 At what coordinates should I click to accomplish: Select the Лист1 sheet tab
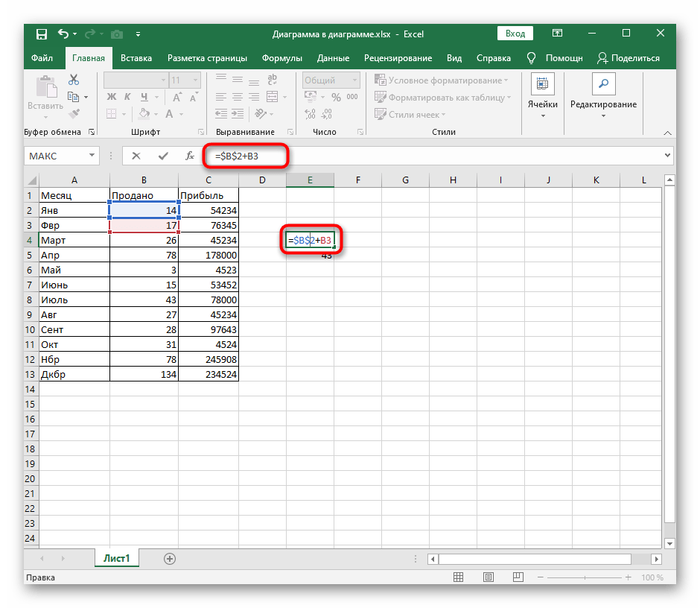[x=115, y=558]
